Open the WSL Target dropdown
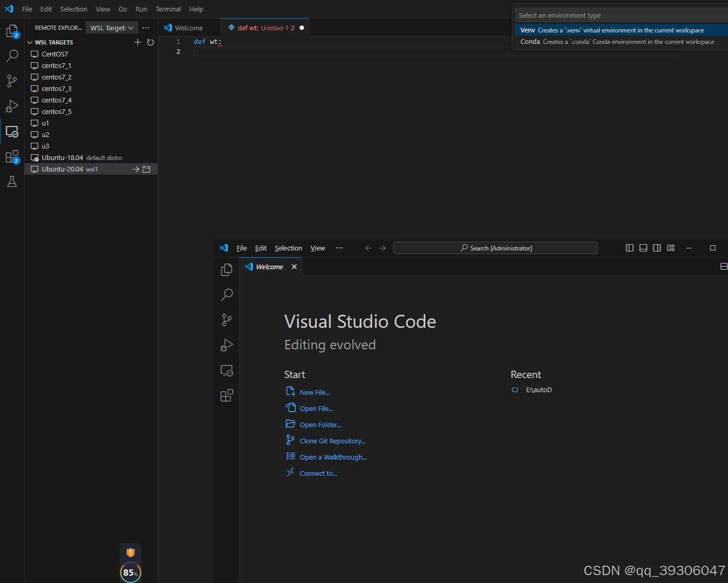The width and height of the screenshot is (728, 583). click(x=111, y=27)
